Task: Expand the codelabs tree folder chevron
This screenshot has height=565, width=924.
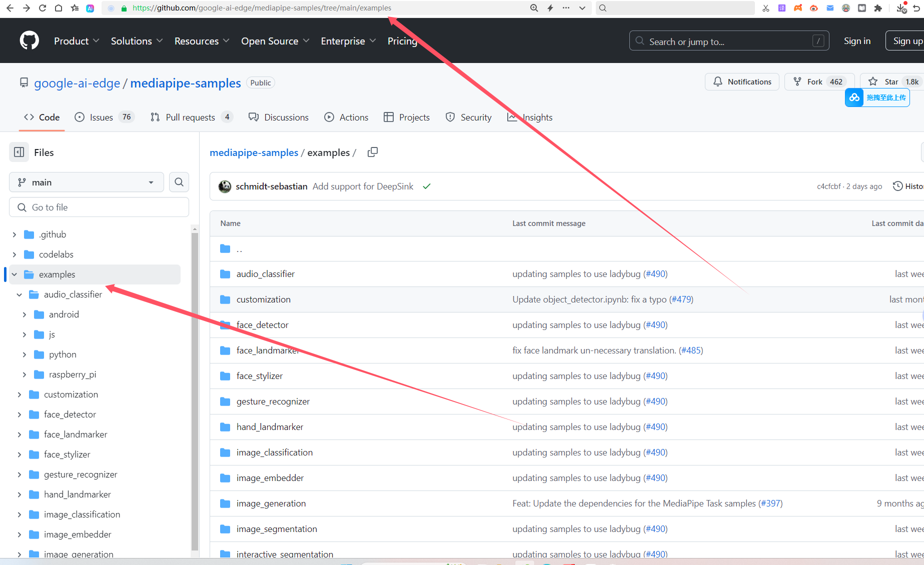Action: 14,254
